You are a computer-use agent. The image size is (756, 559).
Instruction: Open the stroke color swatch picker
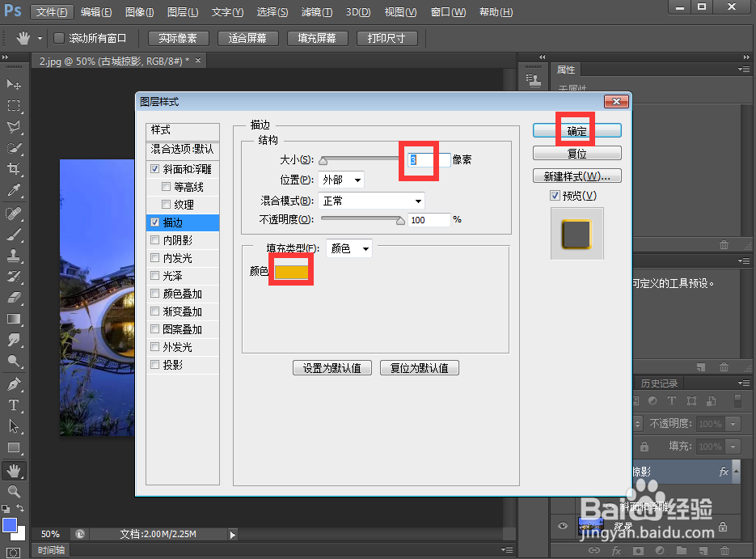pos(291,270)
